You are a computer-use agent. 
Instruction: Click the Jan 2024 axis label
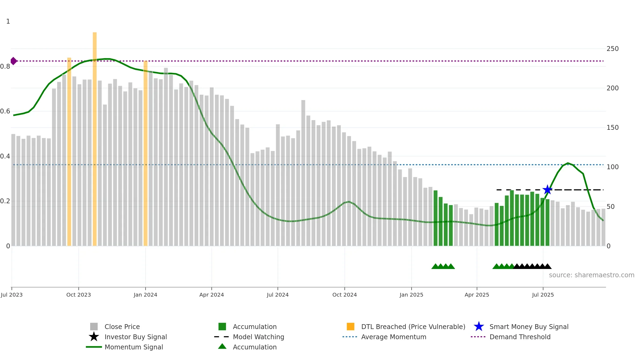click(x=145, y=295)
